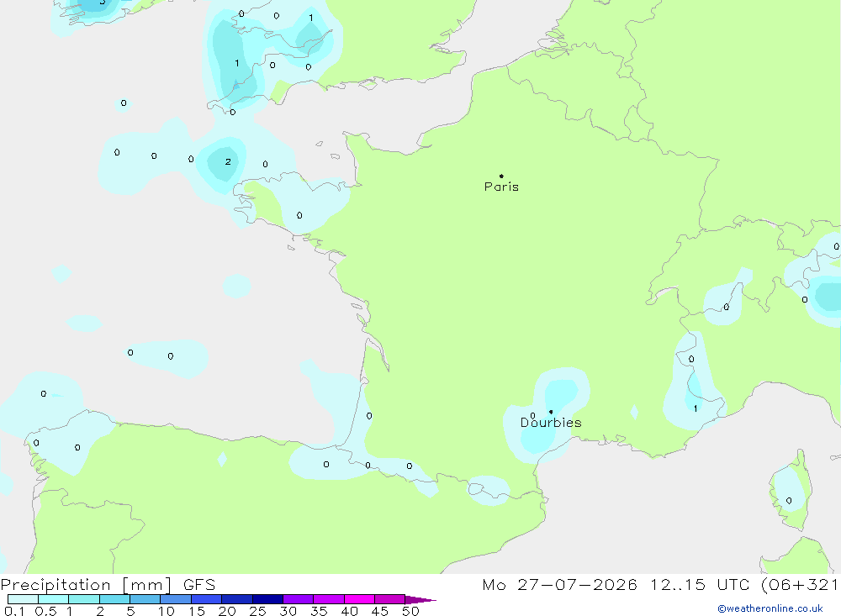Screen dimensions: 841x616
Task: Click the '25' legend scale label
Action: (257, 611)
